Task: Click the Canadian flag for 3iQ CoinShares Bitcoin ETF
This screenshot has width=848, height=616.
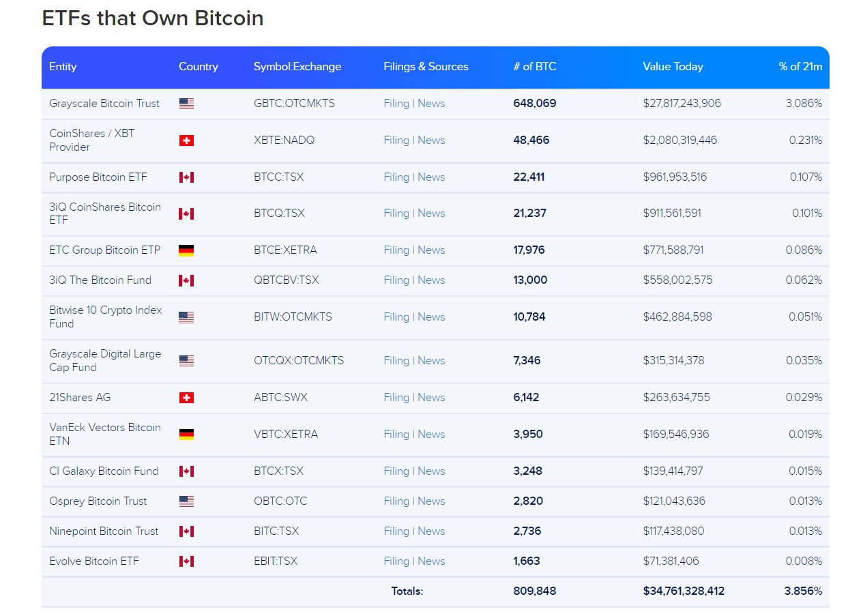Action: [186, 214]
